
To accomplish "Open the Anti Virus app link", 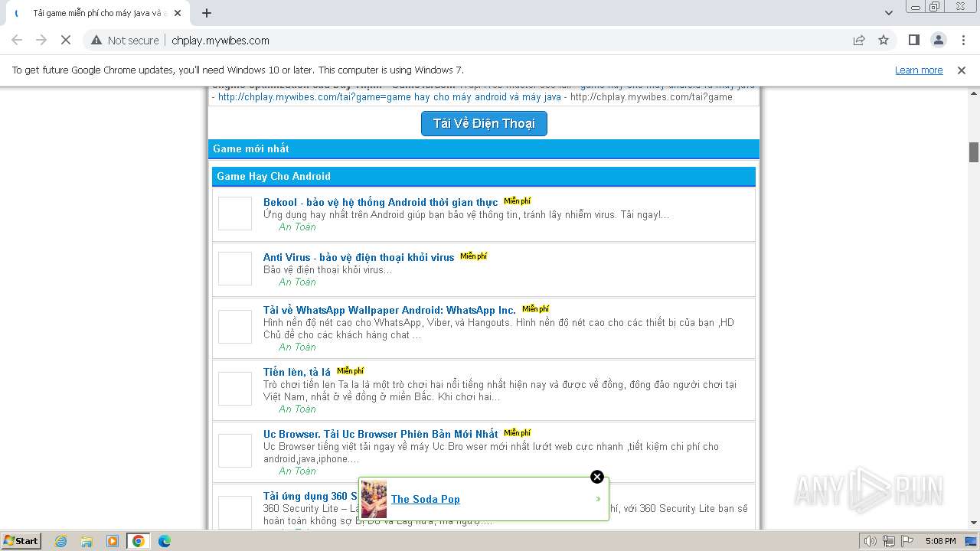I will coord(359,258).
